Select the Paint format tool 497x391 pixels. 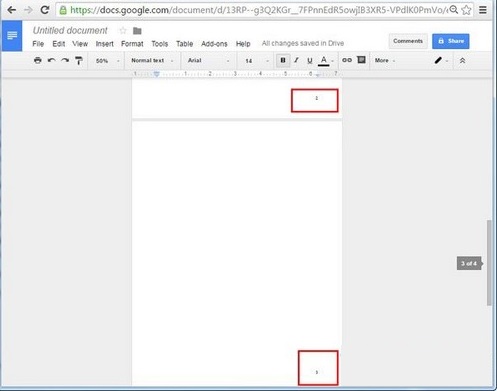click(x=79, y=60)
